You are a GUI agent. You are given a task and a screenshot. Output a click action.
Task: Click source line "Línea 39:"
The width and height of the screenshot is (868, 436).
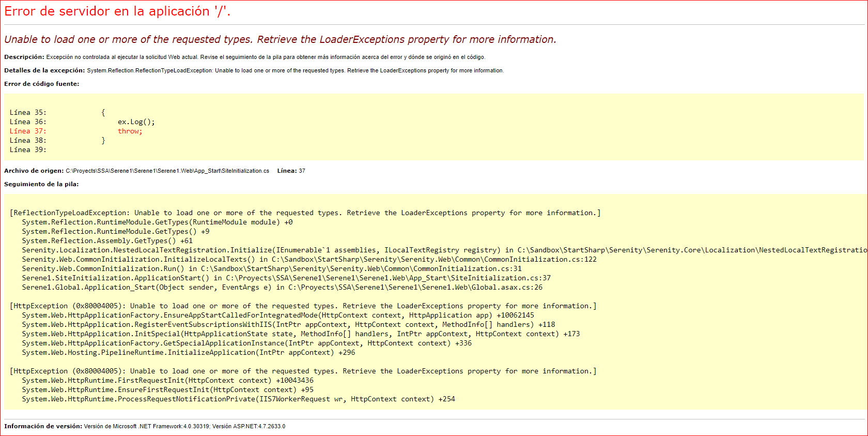28,149
